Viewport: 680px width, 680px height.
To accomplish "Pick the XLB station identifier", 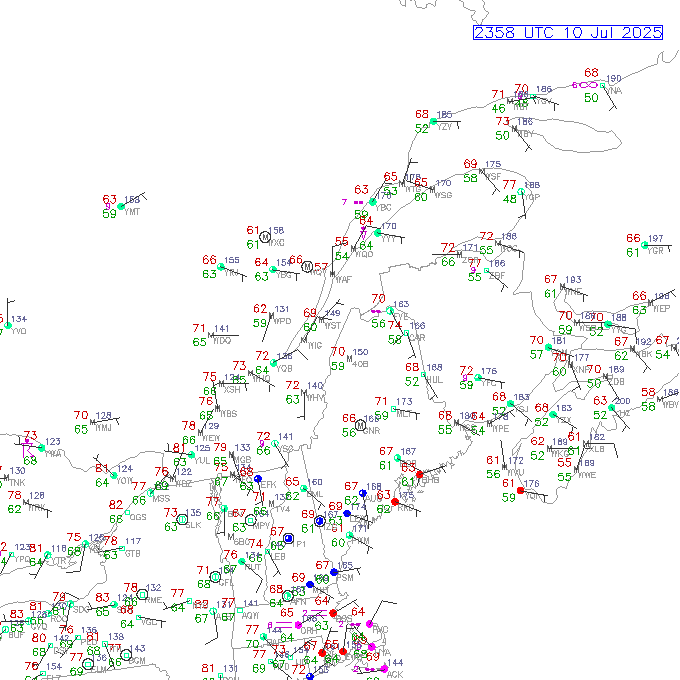I will pos(597,449).
